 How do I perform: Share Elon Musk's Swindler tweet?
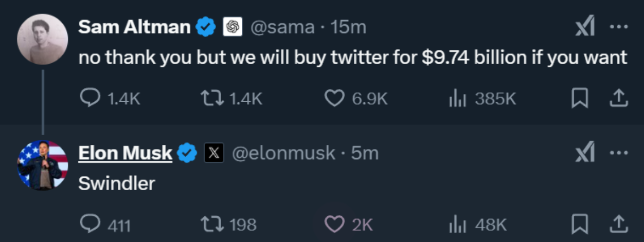[618, 224]
